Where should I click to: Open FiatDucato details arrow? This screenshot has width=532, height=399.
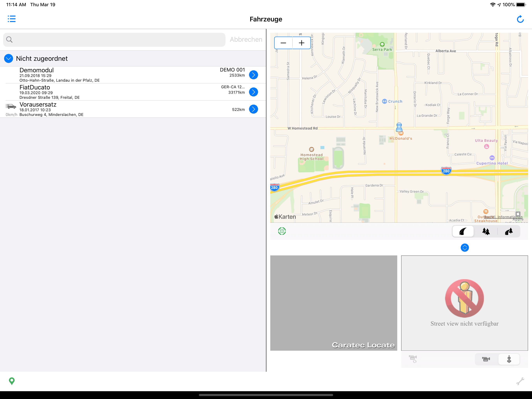pyautogui.click(x=254, y=92)
